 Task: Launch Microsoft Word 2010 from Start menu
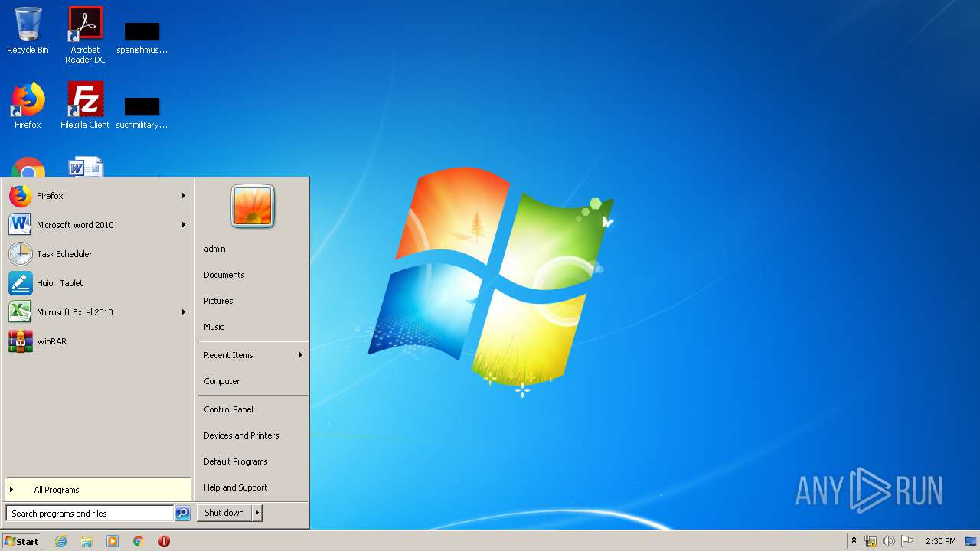[x=97, y=225]
